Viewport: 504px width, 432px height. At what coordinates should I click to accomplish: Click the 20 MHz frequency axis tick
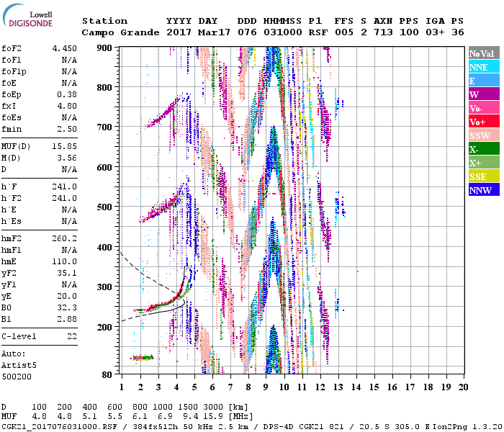click(x=462, y=387)
